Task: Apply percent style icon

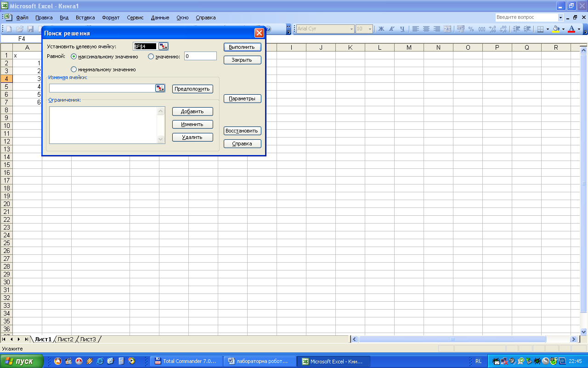Action: point(471,29)
